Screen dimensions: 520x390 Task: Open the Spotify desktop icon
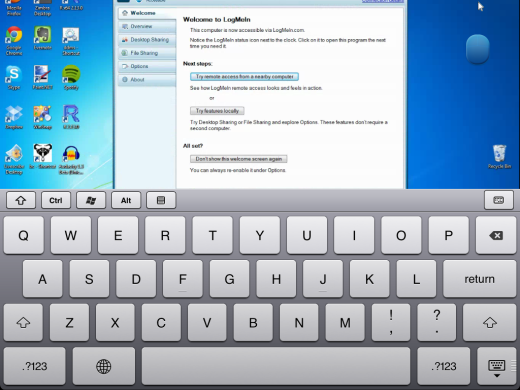coord(71,77)
